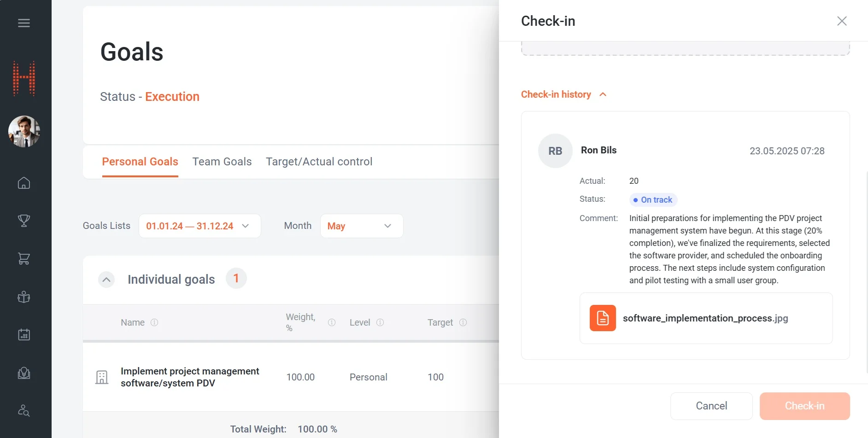
Task: Click the Cancel button
Action: click(x=711, y=406)
